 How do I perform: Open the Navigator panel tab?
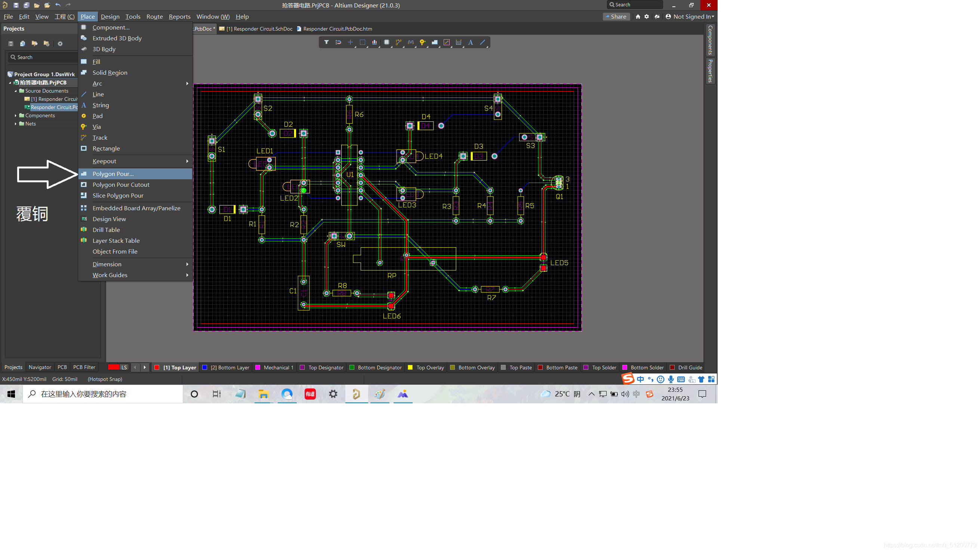[x=40, y=367]
